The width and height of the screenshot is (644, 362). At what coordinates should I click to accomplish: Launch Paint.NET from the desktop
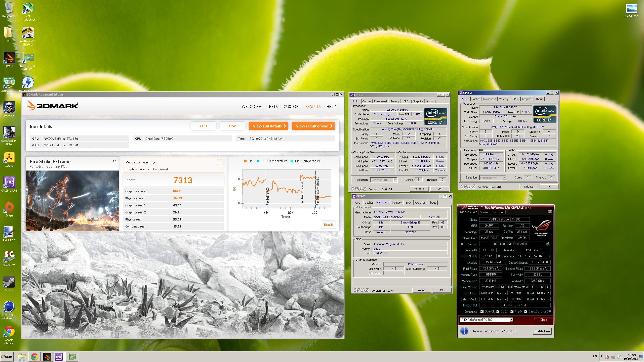9,234
